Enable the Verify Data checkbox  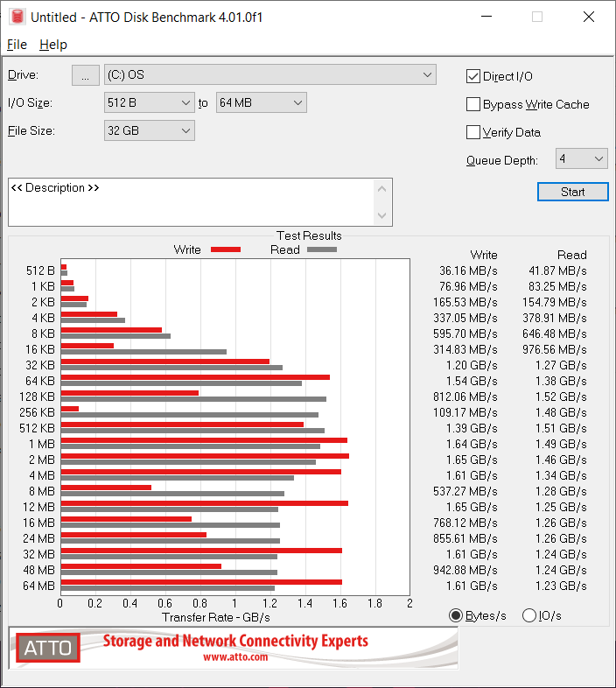[473, 132]
